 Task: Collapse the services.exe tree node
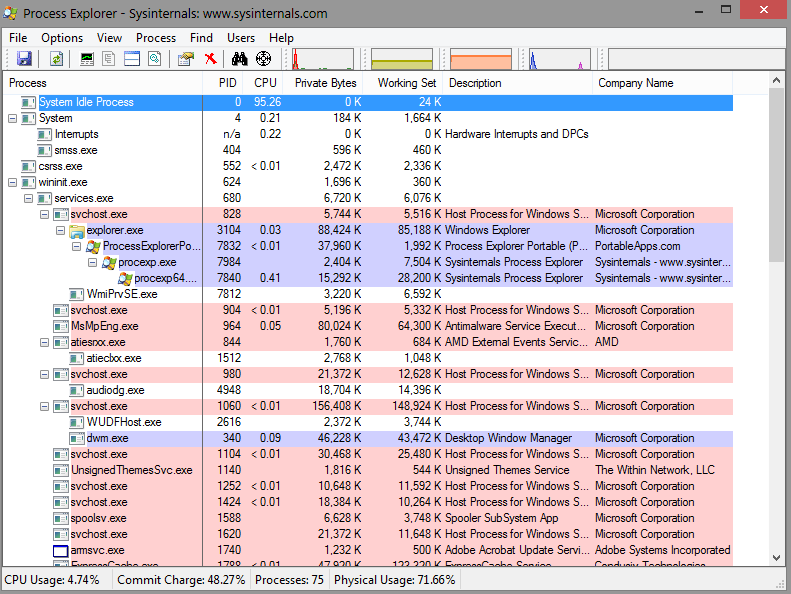pos(29,198)
